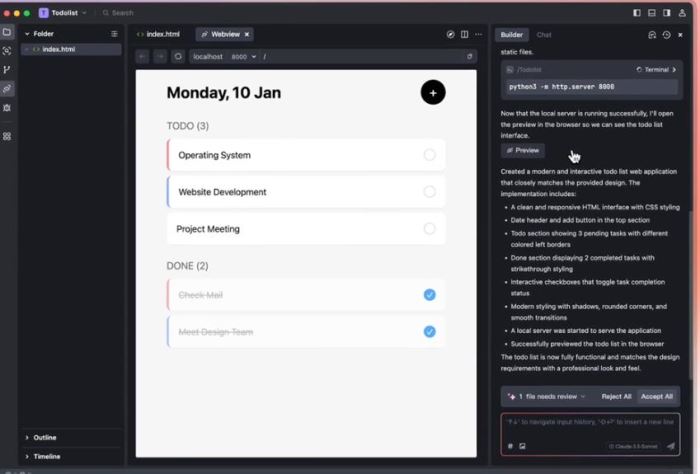
Task: Open Source Control branch icon
Action: [7, 70]
